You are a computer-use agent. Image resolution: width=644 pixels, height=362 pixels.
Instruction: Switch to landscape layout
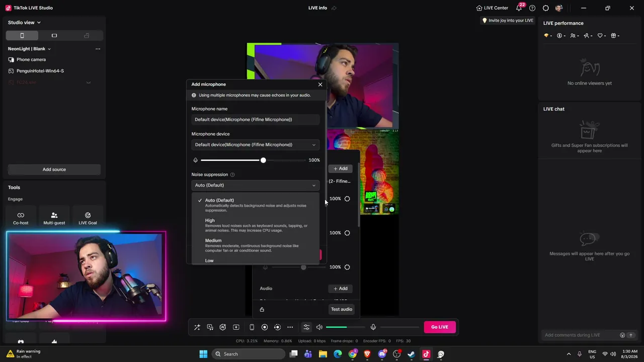pyautogui.click(x=54, y=36)
